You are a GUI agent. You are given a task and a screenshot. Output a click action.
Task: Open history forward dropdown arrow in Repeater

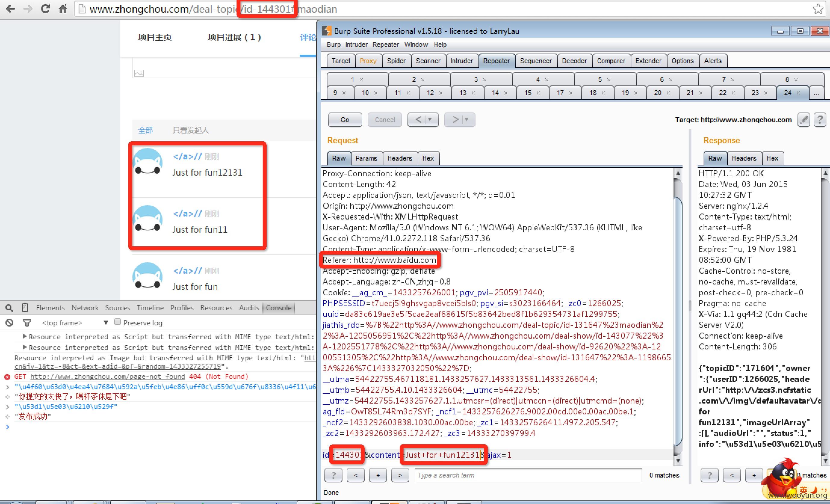pos(466,119)
